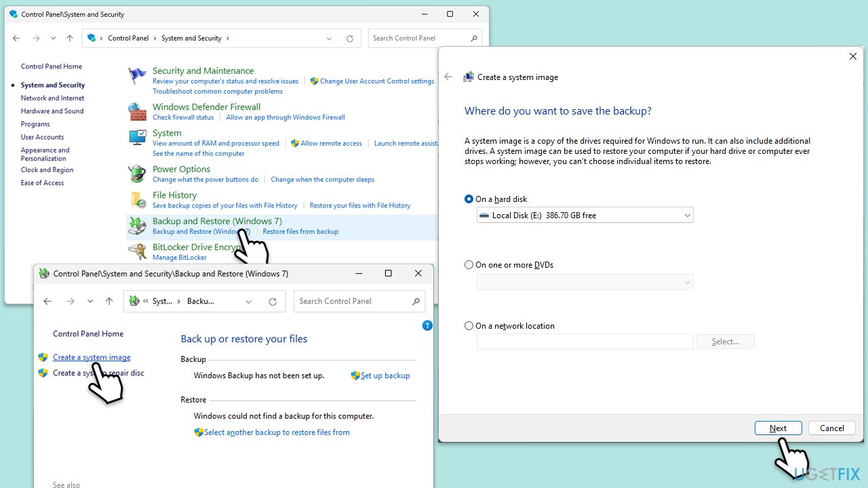Open recent locations in Backup and Restore window
This screenshot has height=488, width=868.
click(x=90, y=302)
